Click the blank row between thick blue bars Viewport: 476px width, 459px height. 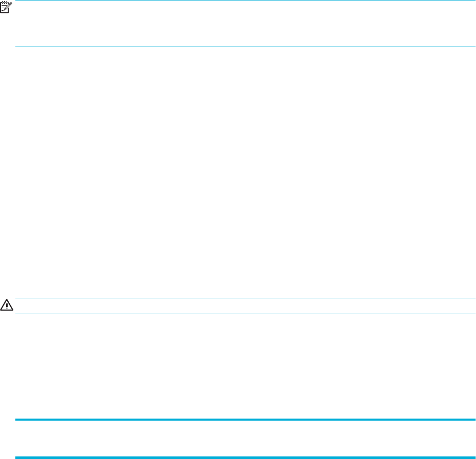click(245, 439)
